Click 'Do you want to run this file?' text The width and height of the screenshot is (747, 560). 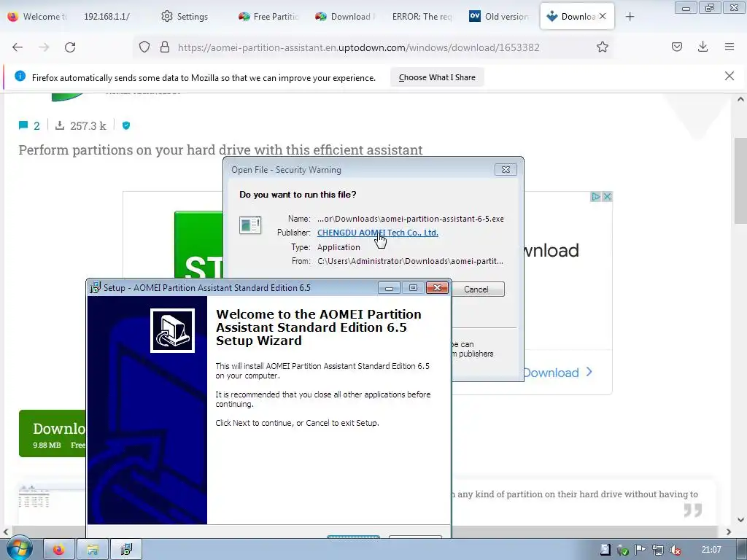click(298, 194)
